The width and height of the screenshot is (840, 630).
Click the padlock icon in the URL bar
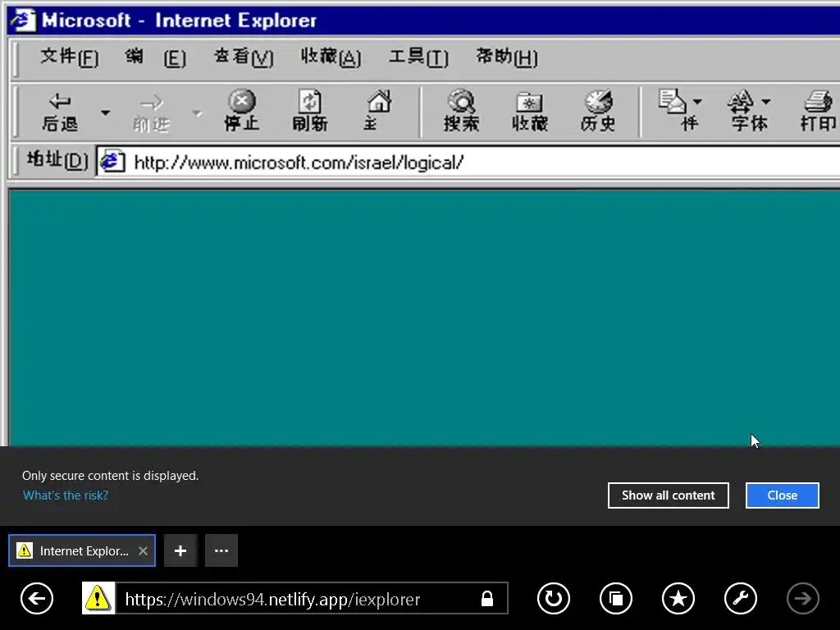[487, 598]
